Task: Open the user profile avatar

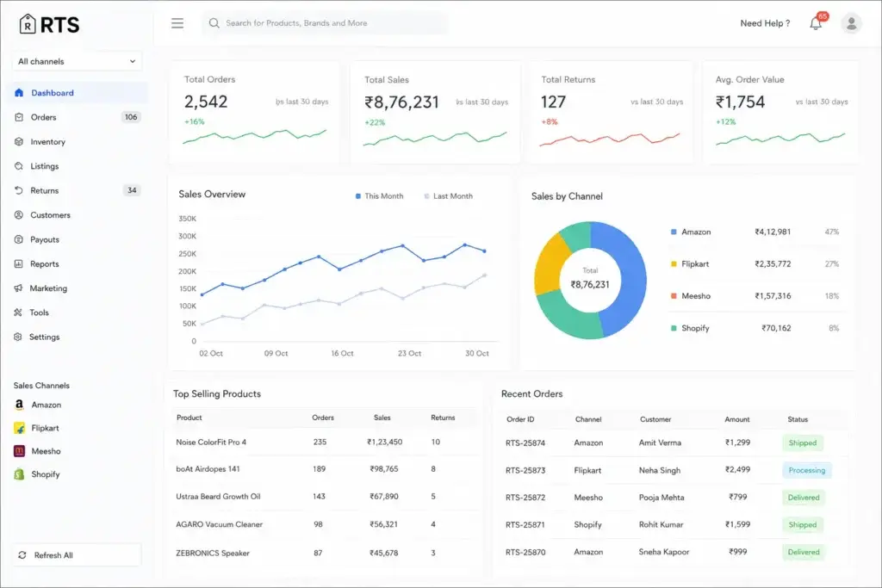Action: [x=851, y=23]
